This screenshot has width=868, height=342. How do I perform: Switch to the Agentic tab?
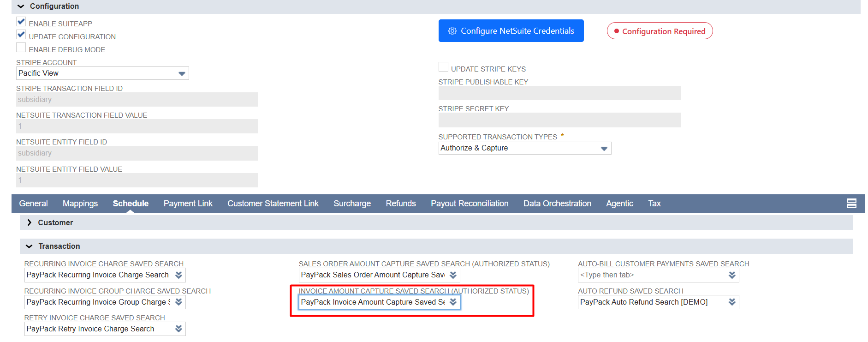[619, 204]
